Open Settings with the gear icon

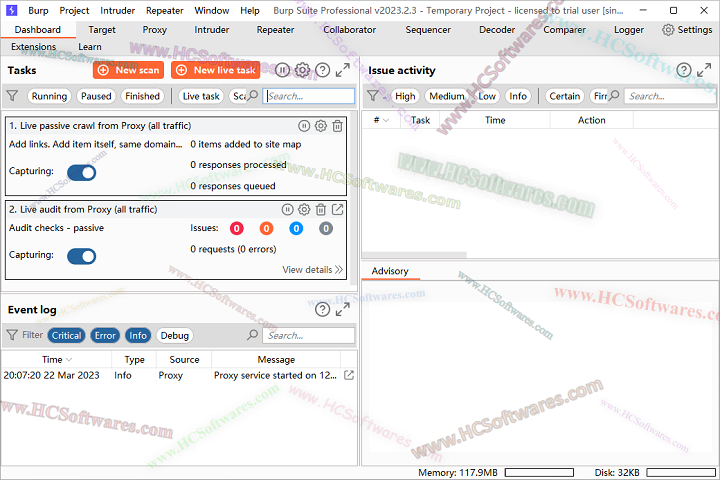668,30
